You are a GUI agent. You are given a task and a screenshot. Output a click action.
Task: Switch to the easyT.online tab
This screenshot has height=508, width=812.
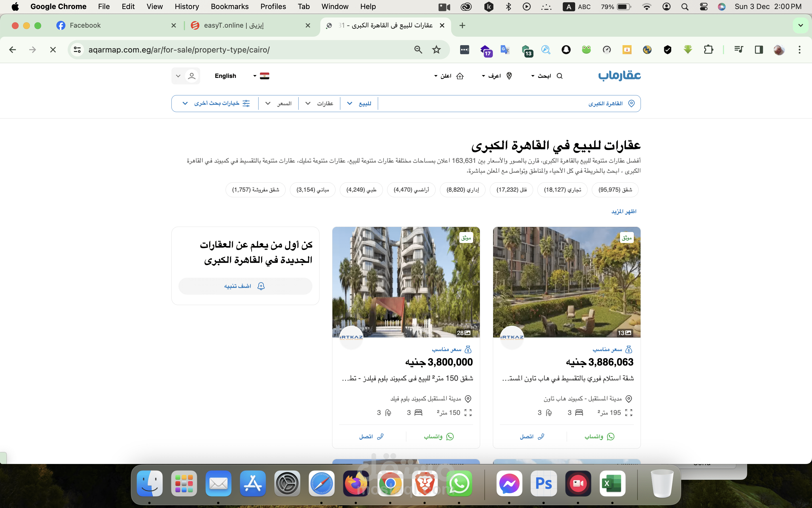coord(250,25)
